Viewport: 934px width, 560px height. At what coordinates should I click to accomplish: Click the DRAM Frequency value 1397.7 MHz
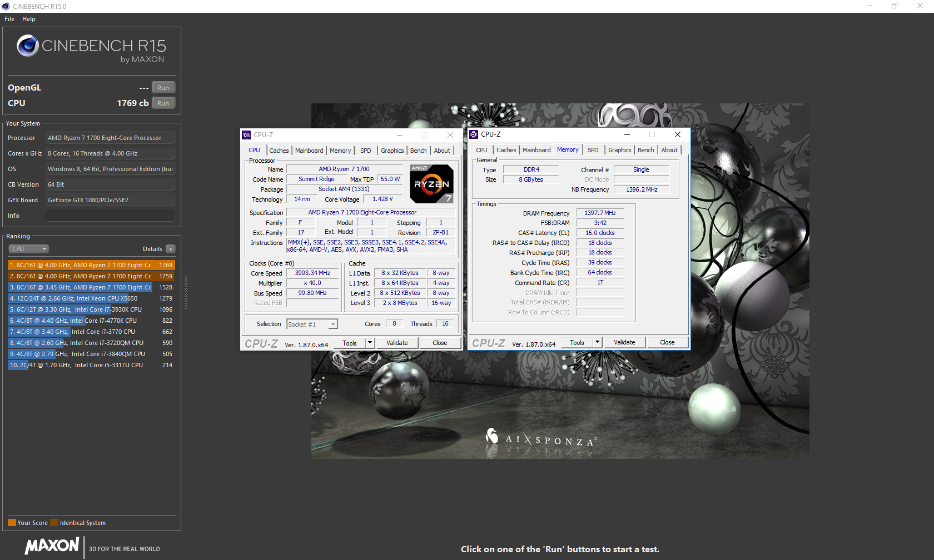(x=600, y=213)
